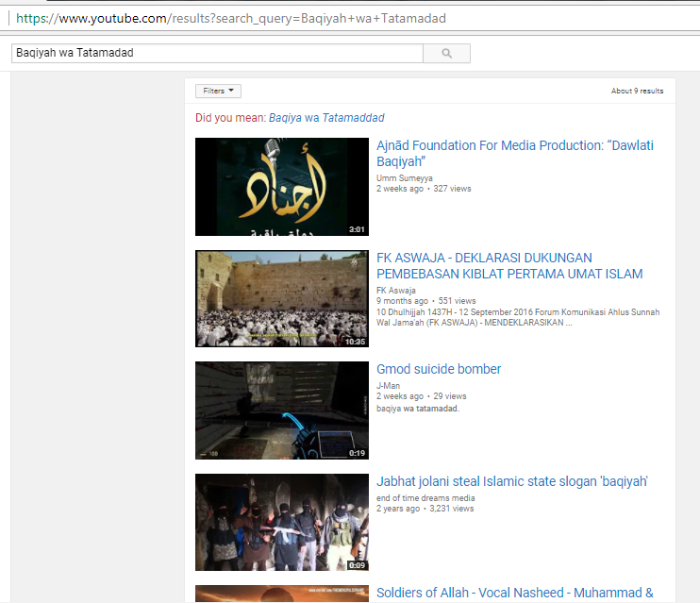Click the 3:01 duration badge

tap(357, 229)
